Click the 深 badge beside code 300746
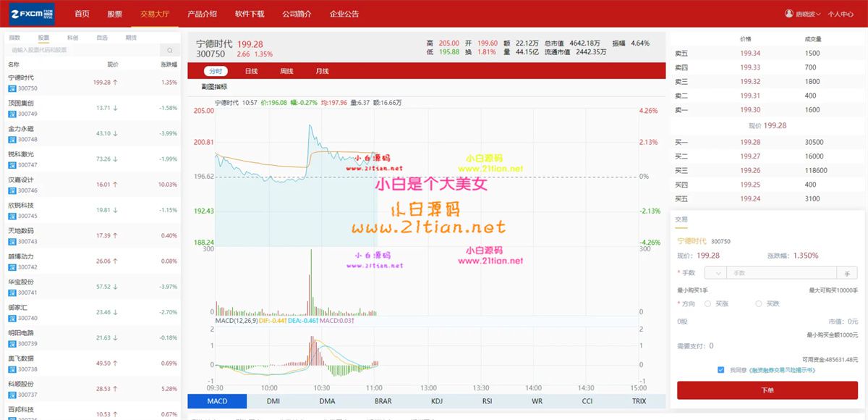 12,190
